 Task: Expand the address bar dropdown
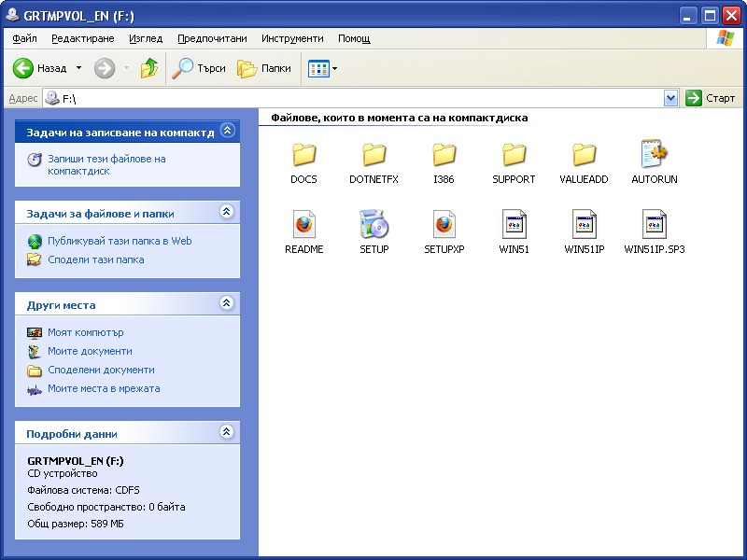(x=670, y=99)
